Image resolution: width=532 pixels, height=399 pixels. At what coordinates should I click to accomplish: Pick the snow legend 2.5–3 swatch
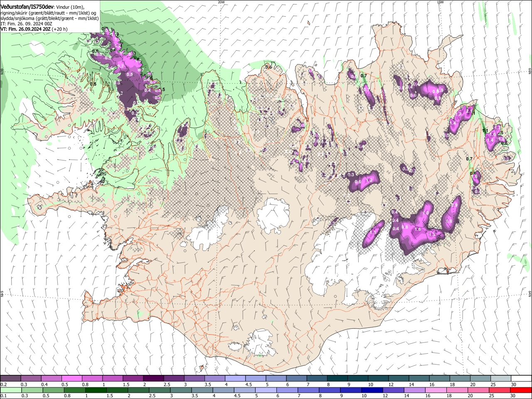(x=174, y=379)
